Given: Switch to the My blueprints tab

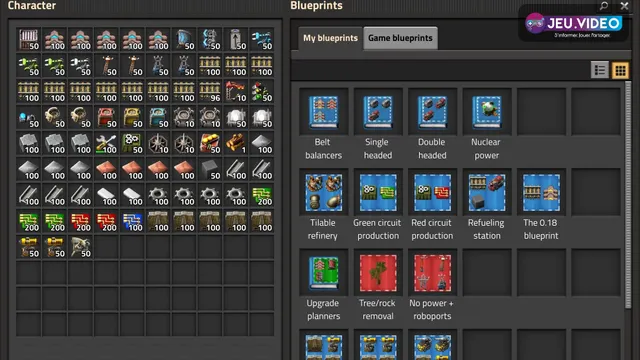Looking at the screenshot, I should pos(330,38).
